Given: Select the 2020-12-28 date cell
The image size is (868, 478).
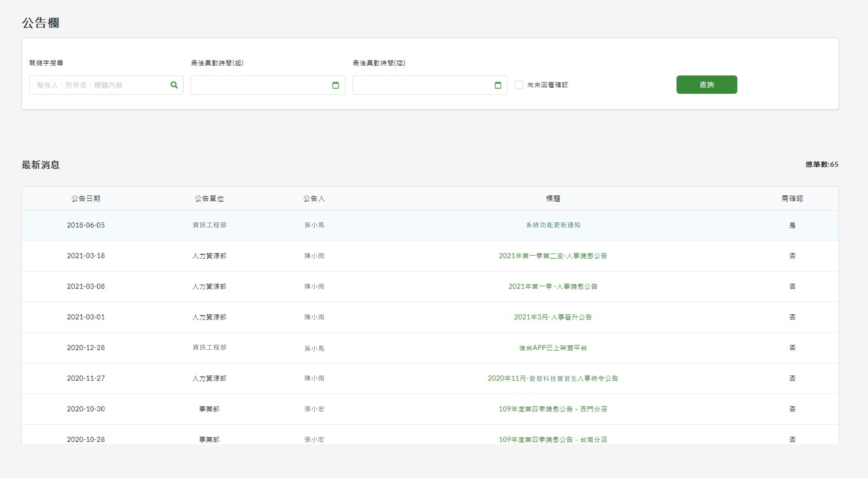Looking at the screenshot, I should (86, 348).
